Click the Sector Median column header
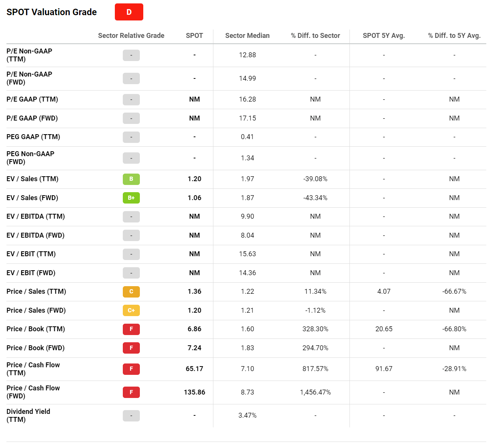495x448 pixels. point(247,36)
